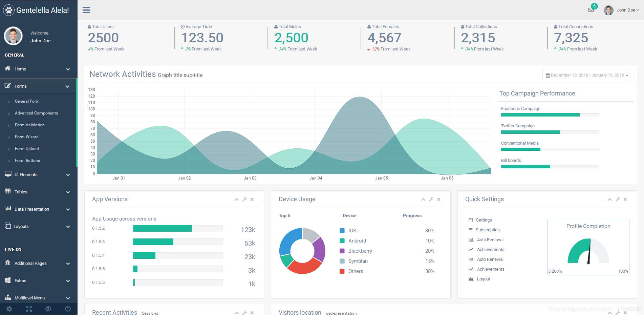Click the logout power icon in sidebar footer
644x315 pixels.
[x=68, y=309]
